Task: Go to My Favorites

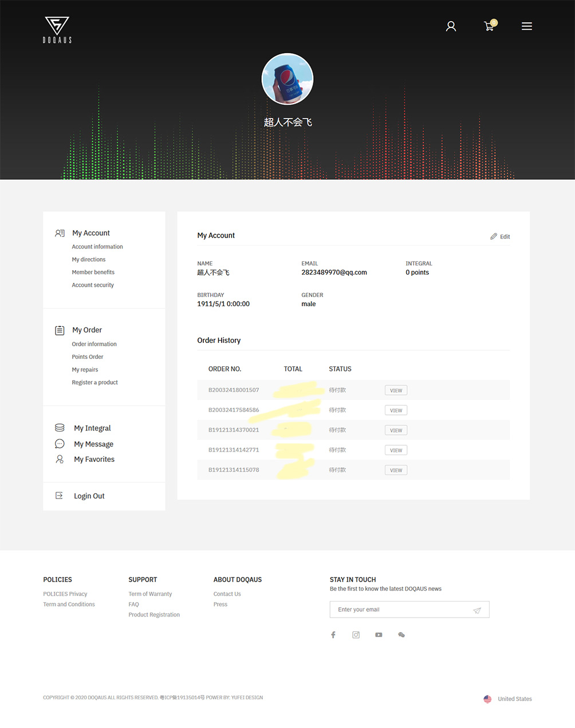Action: (94, 460)
